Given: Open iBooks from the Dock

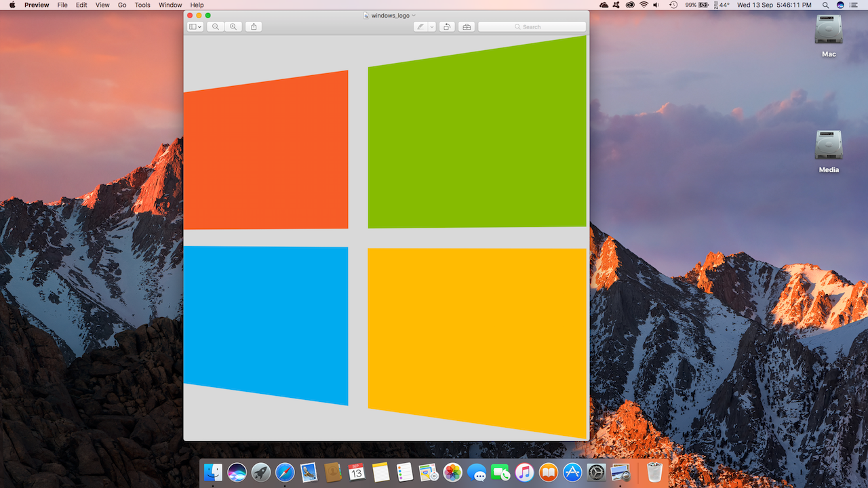Looking at the screenshot, I should coord(548,472).
